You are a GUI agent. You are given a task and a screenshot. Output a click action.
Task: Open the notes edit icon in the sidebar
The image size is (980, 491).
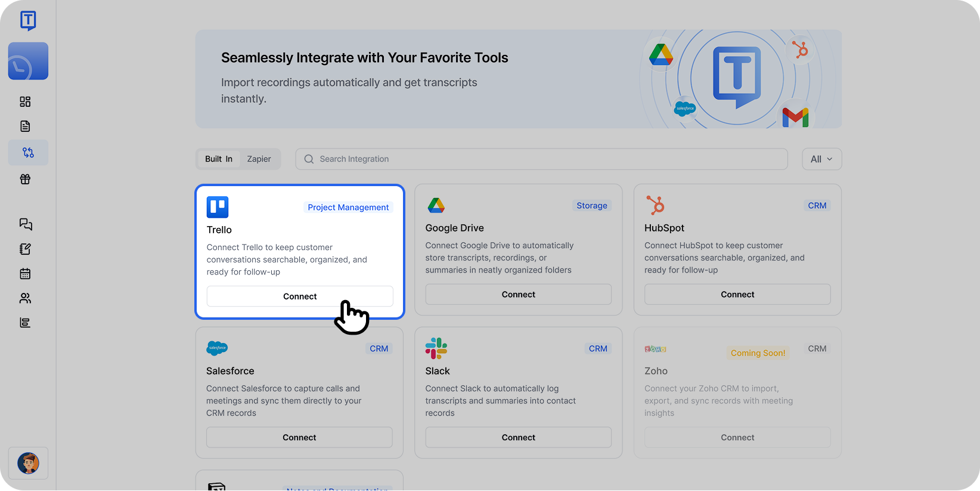click(25, 249)
